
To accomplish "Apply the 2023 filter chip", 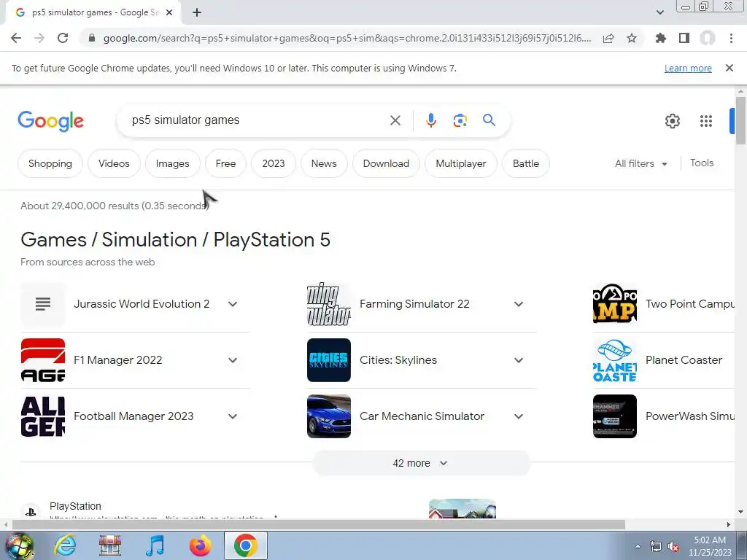I will pos(274,163).
